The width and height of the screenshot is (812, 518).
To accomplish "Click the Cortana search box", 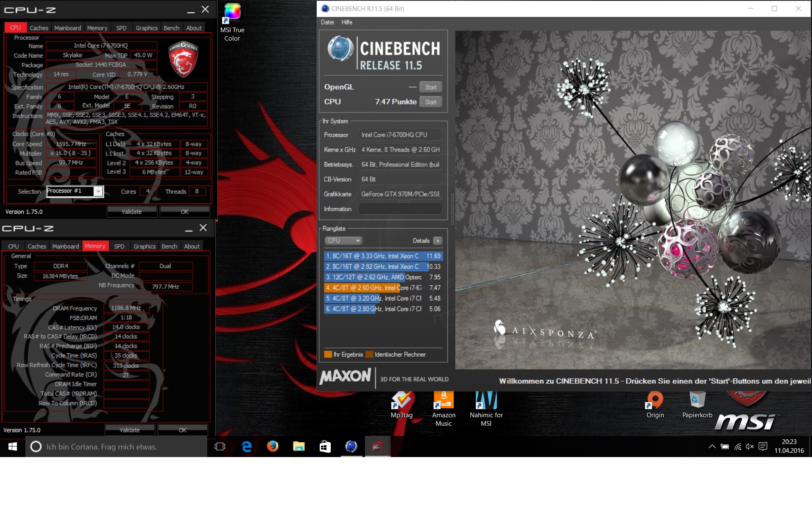I will click(116, 446).
